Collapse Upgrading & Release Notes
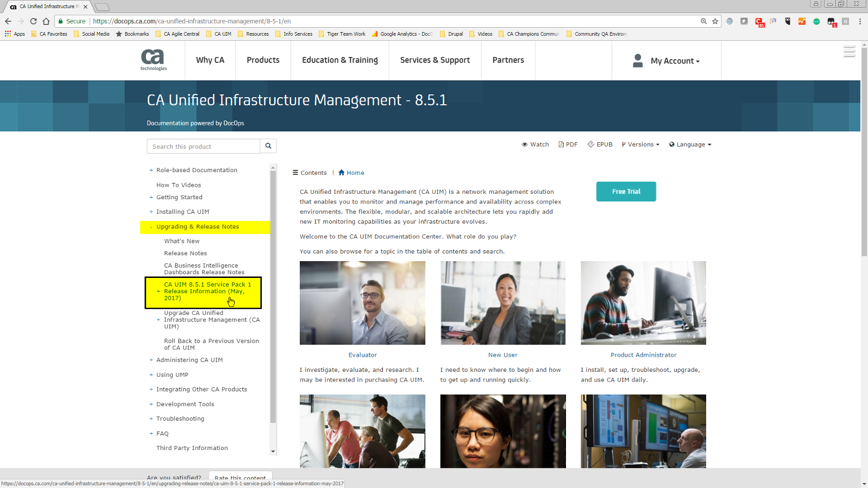 tap(151, 227)
